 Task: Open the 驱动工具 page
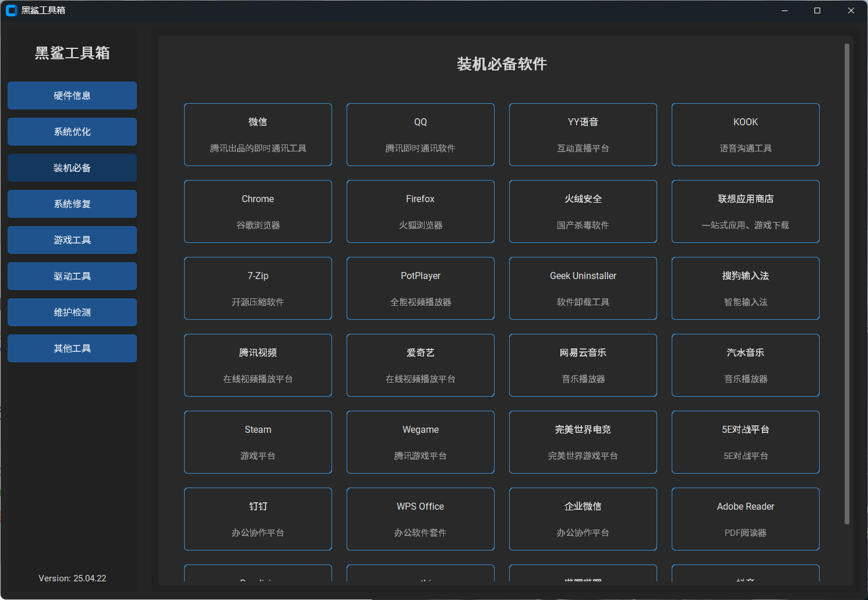point(72,276)
